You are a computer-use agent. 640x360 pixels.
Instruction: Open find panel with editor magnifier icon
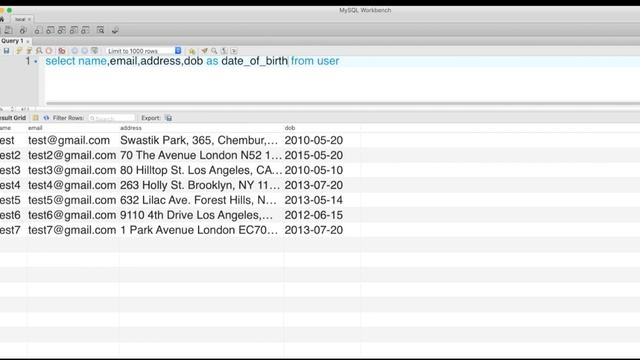[214, 51]
